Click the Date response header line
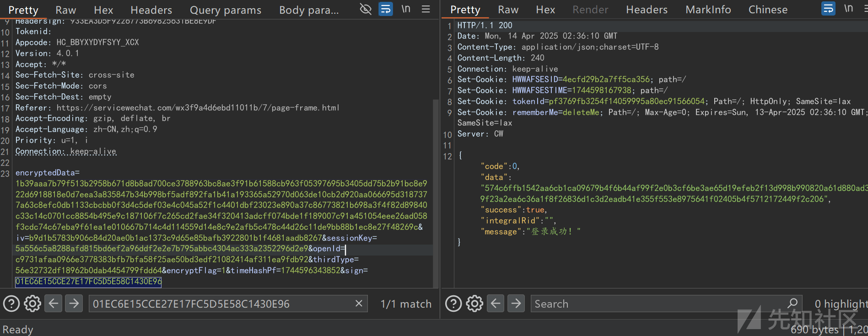The width and height of the screenshot is (868, 336). click(x=538, y=36)
